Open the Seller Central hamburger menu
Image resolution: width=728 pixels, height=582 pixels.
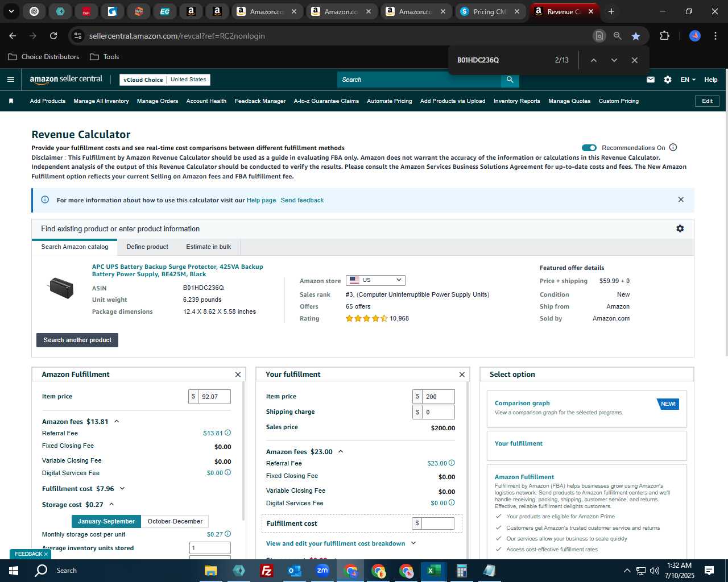point(11,80)
